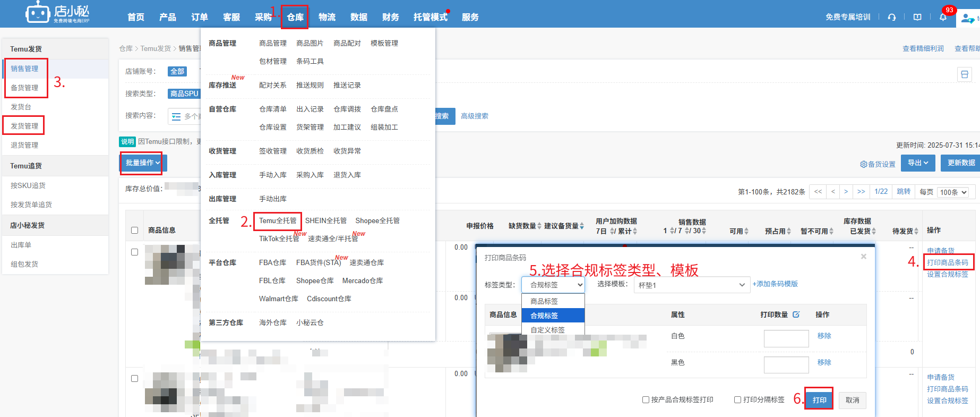Screen dimensions: 980x417
Task: Open customer service headset icon
Action: click(892, 17)
